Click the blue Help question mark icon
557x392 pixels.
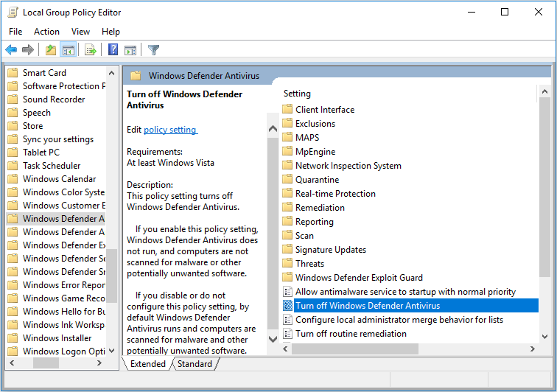coord(113,50)
